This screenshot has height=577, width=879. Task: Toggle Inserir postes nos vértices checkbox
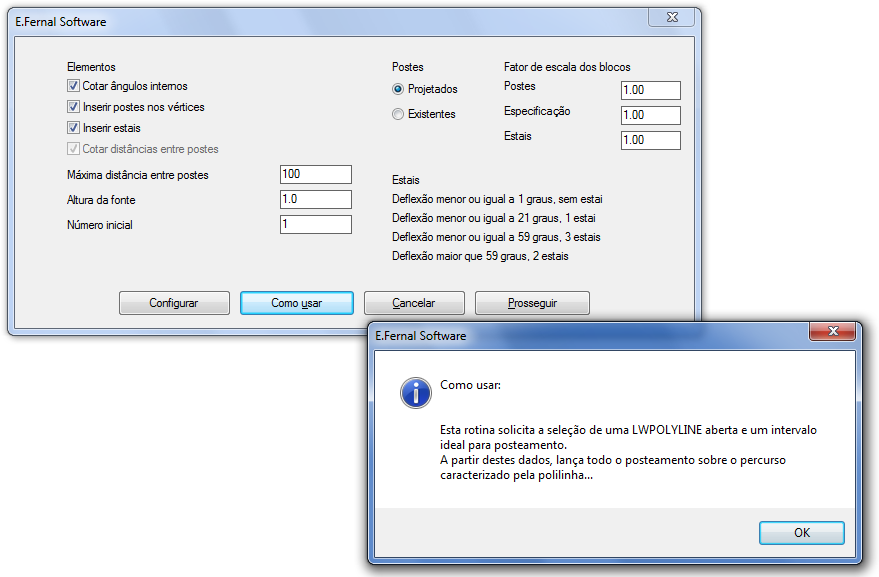(73, 107)
